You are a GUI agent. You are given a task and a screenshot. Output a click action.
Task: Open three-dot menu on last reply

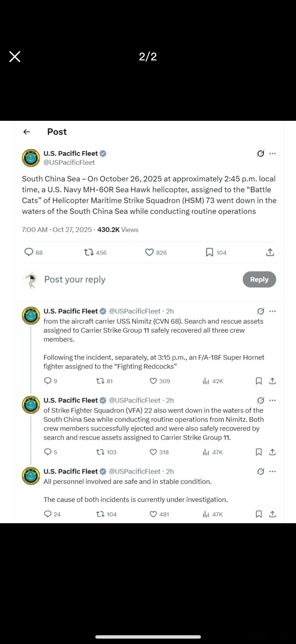(272, 471)
